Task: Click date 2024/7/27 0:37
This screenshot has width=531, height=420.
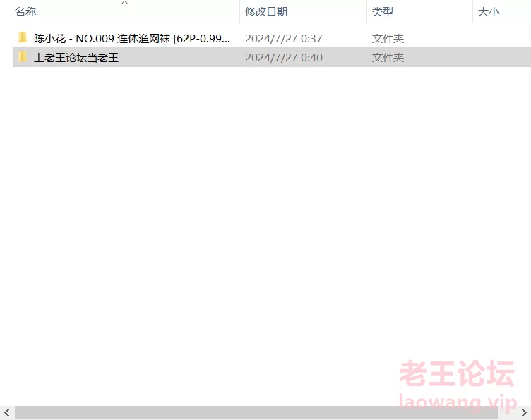Action: click(x=284, y=39)
